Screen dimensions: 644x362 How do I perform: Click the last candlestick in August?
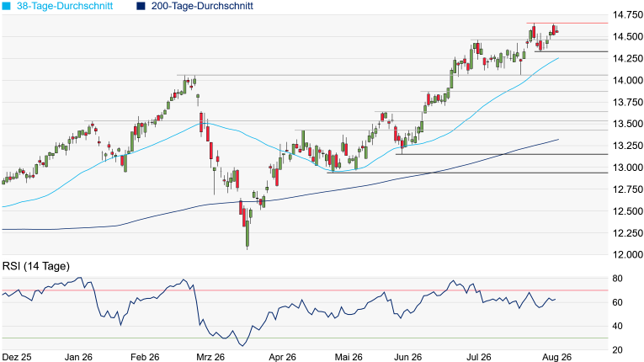(557, 30)
